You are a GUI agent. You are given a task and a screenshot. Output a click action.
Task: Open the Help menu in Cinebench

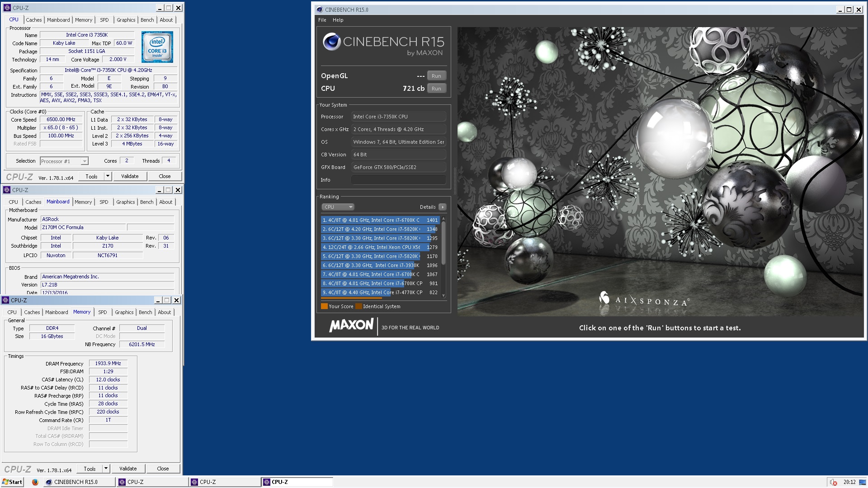coord(338,20)
